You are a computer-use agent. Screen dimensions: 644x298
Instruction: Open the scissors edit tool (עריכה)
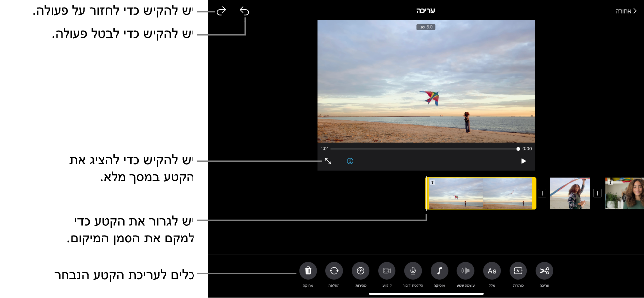[545, 271]
